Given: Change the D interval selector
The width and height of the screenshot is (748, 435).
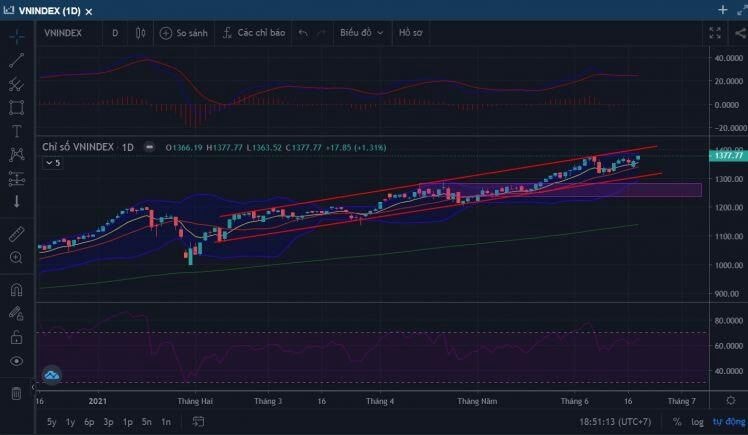Looking at the screenshot, I should tap(115, 33).
